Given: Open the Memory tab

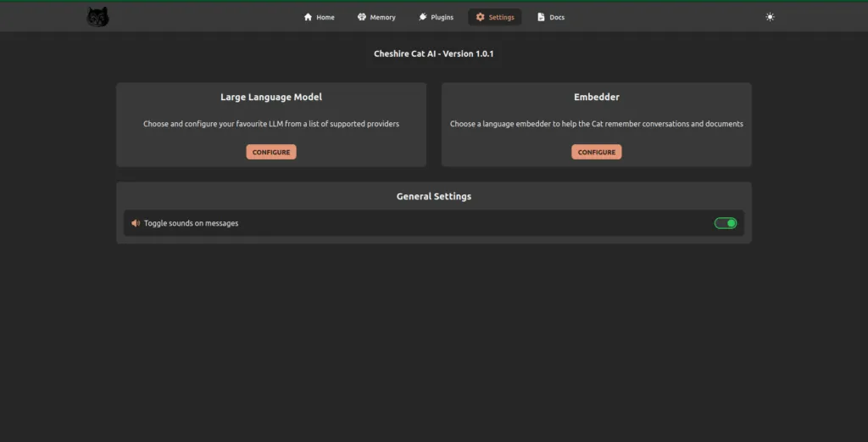Looking at the screenshot, I should pyautogui.click(x=376, y=17).
